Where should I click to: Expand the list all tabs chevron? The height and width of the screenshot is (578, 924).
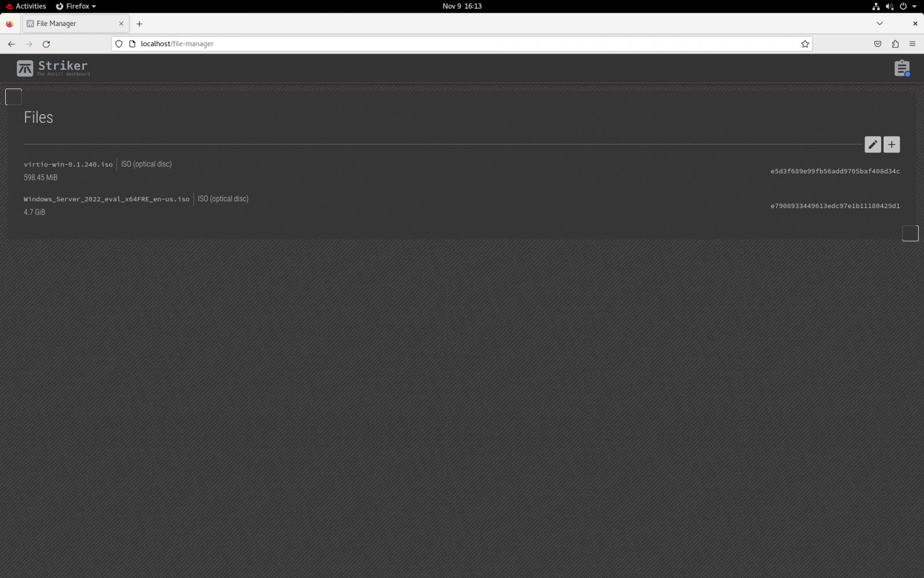tap(879, 24)
